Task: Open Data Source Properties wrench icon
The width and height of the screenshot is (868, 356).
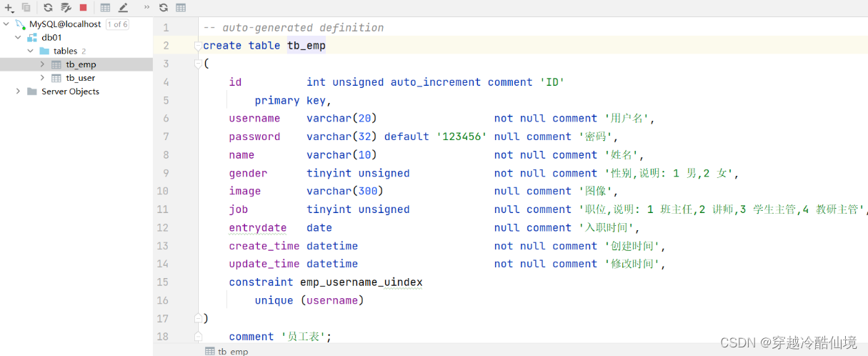Action: click(x=66, y=8)
